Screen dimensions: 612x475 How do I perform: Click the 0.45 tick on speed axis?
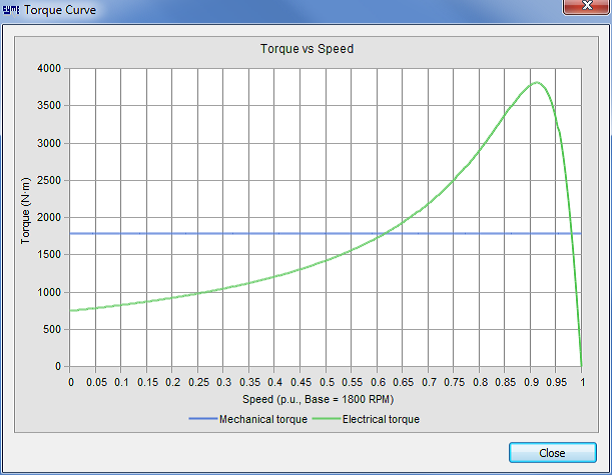click(301, 382)
